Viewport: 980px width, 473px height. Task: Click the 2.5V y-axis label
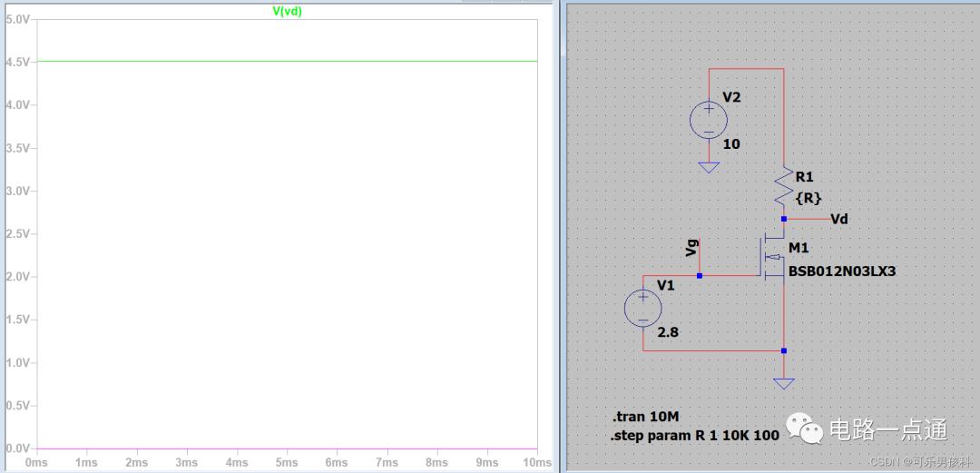tap(17, 234)
